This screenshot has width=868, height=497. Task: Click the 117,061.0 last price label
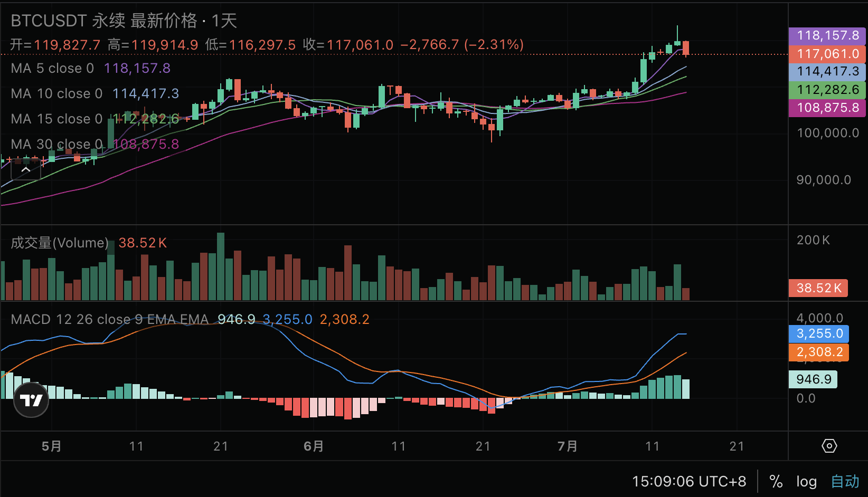tap(827, 54)
